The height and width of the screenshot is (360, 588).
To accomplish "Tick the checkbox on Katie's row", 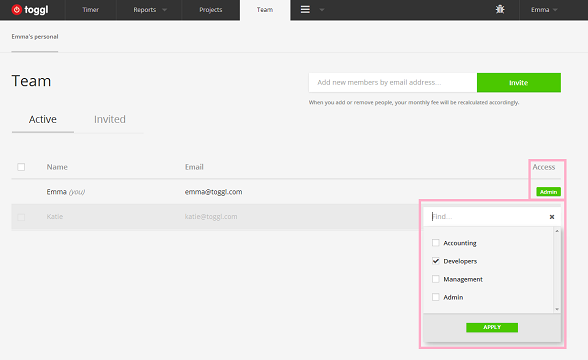I will 21,217.
